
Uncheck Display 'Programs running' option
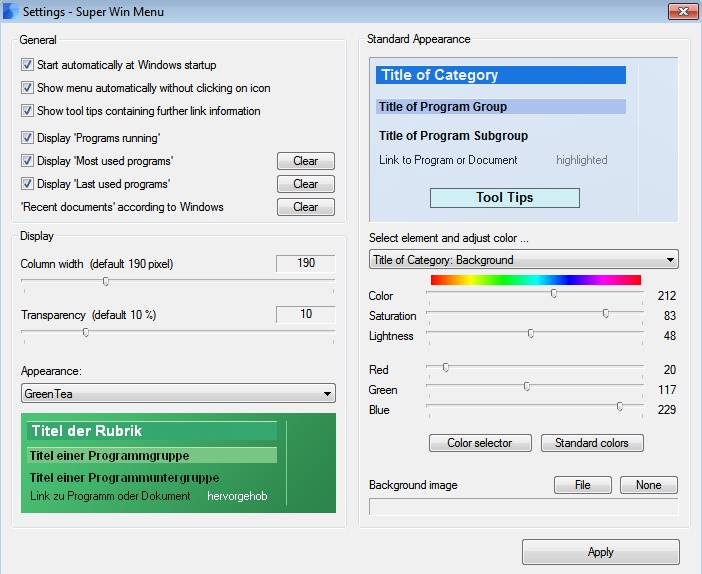(x=27, y=138)
